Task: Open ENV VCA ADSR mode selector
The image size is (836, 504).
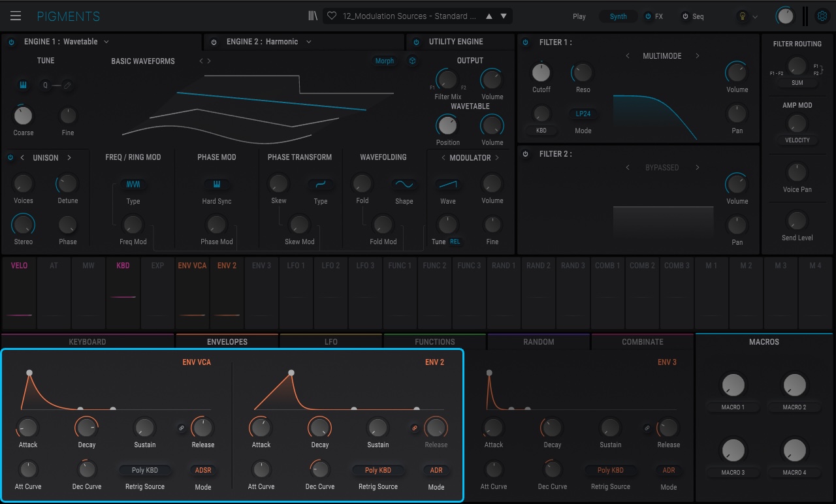Action: [x=203, y=470]
